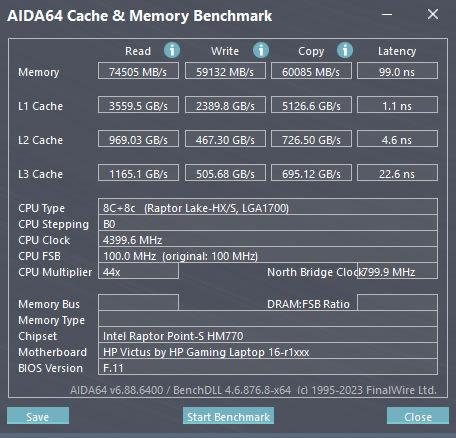Click the Motherboard HP Victus field
The image size is (456, 438).
(268, 351)
